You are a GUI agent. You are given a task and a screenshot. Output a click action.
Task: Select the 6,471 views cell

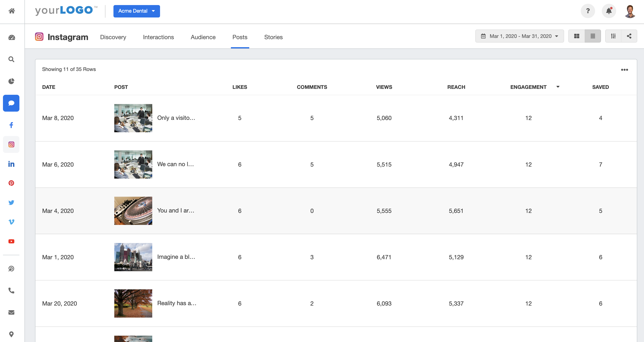pyautogui.click(x=384, y=257)
